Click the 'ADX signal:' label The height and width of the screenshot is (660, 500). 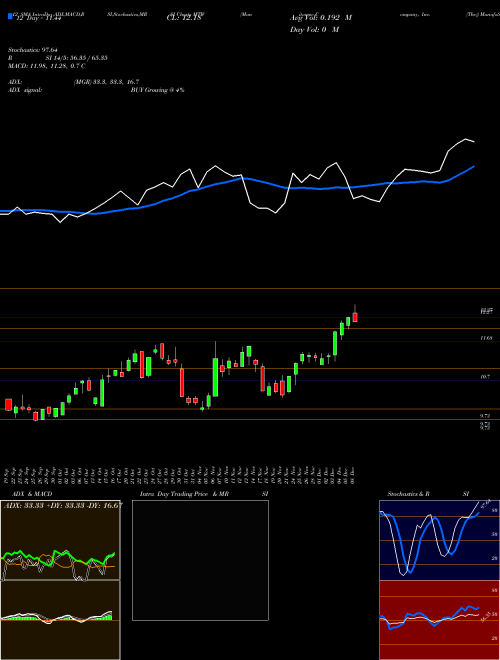click(25, 90)
